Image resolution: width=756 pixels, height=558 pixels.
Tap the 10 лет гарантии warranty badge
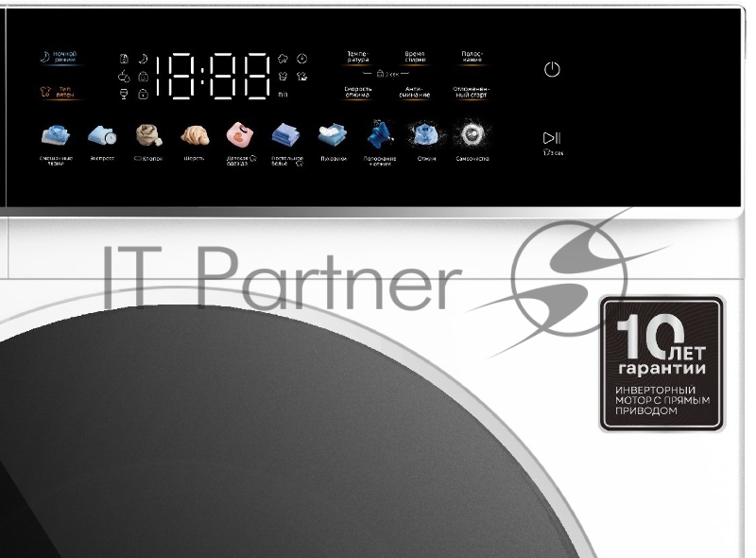[x=662, y=364]
